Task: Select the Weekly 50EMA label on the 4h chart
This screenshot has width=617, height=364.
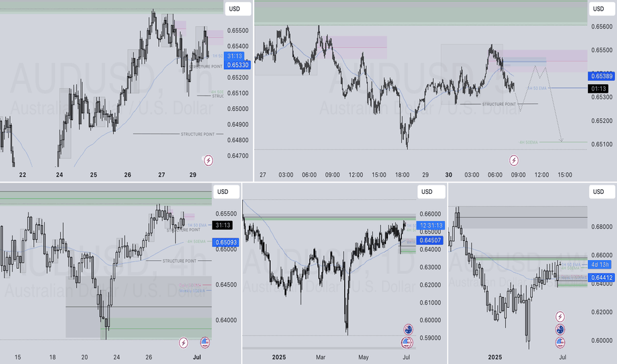Action: pos(191,291)
